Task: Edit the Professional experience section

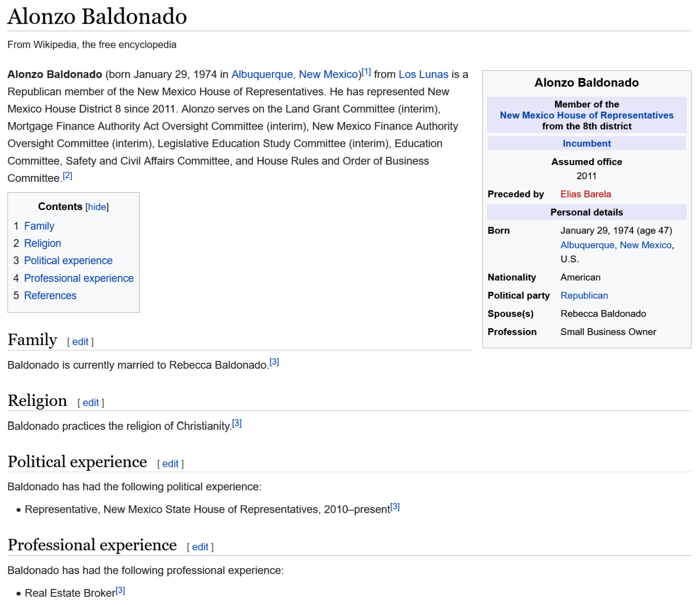Action: click(200, 547)
